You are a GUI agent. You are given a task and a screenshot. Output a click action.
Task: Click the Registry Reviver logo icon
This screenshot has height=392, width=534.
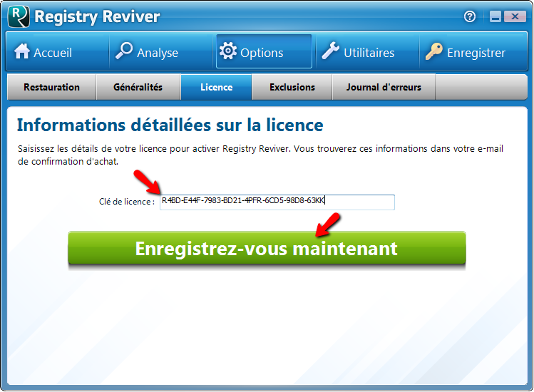click(19, 16)
